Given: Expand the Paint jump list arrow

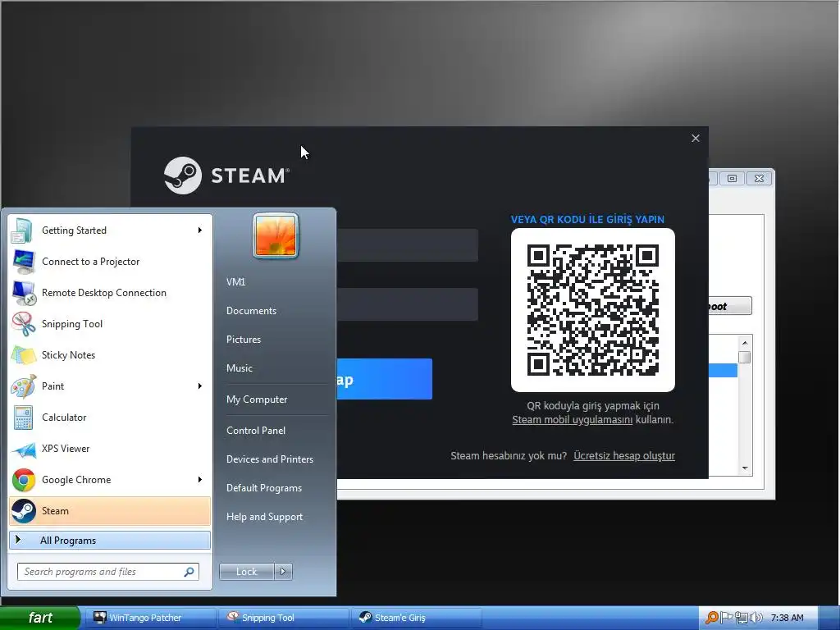Looking at the screenshot, I should (200, 386).
